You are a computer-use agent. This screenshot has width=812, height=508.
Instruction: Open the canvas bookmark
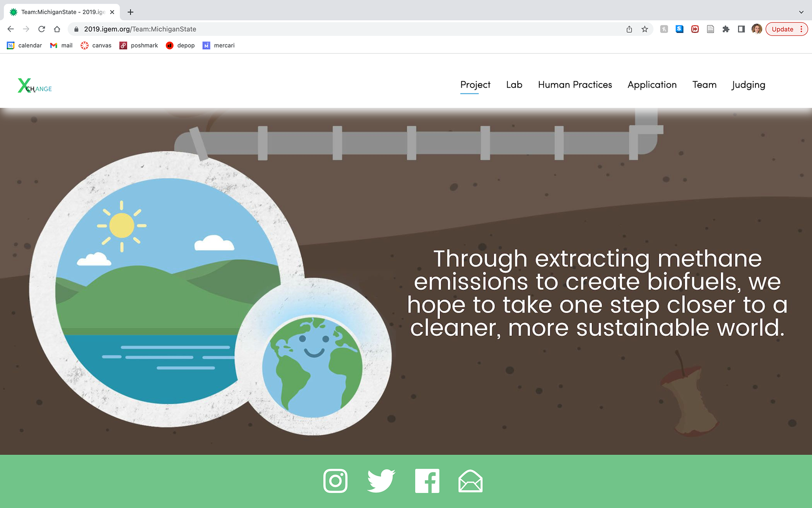tap(96, 45)
